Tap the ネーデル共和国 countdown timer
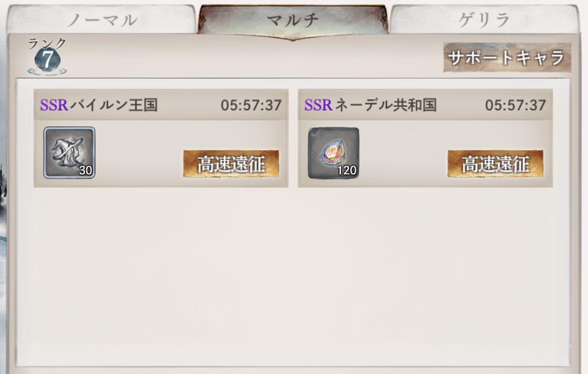 point(515,106)
